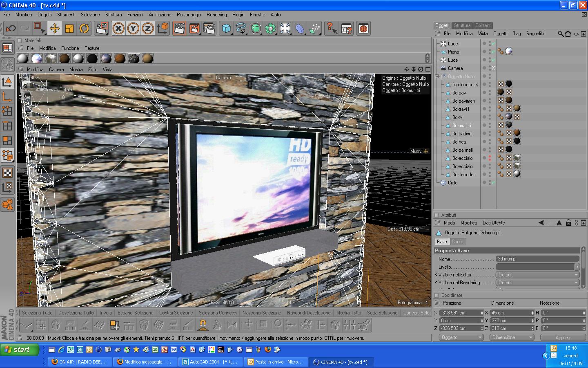Add a cube primitive object
This screenshot has width=588, height=368.
pyautogui.click(x=226, y=29)
